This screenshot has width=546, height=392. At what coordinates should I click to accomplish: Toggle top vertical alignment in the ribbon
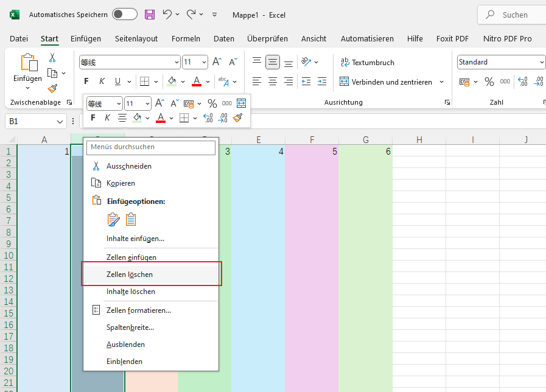pos(257,62)
